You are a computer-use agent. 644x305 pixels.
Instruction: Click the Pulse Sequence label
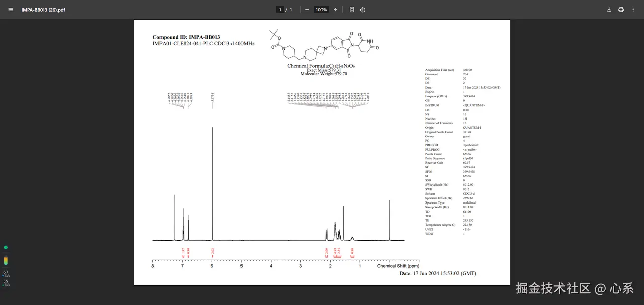(x=435, y=158)
